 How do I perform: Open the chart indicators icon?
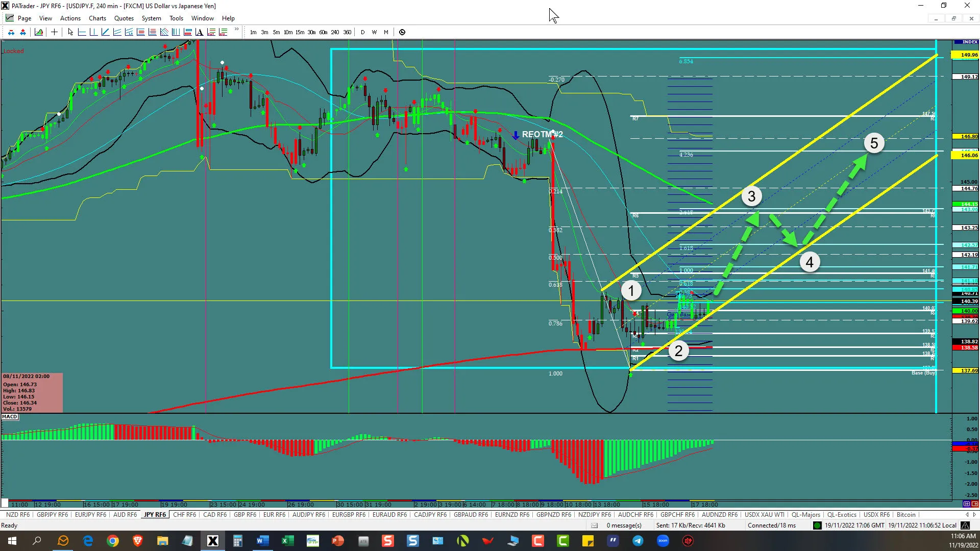[39, 32]
